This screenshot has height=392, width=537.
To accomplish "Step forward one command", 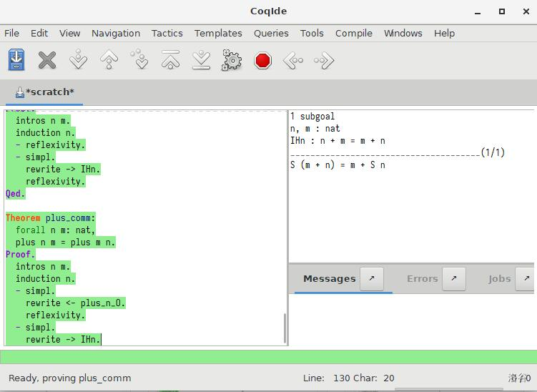I will [78, 61].
